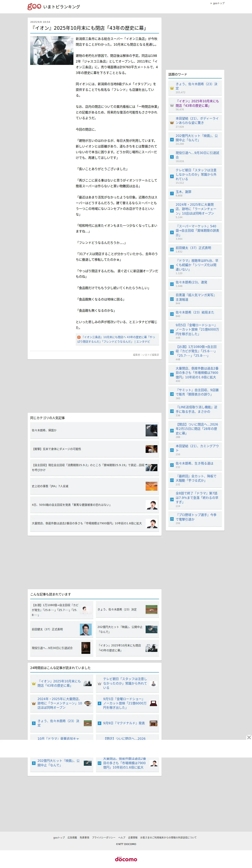
Task: Open footer link 企業情報
Action: pos(132,837)
